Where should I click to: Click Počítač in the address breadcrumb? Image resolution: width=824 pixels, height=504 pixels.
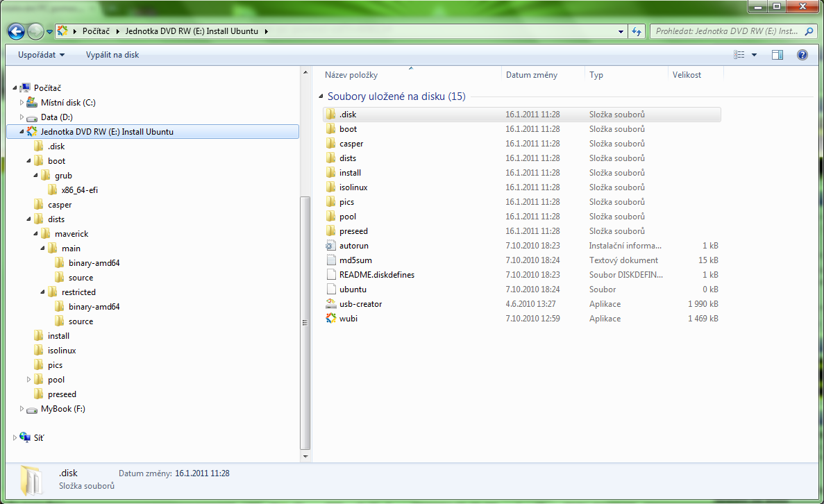click(96, 31)
